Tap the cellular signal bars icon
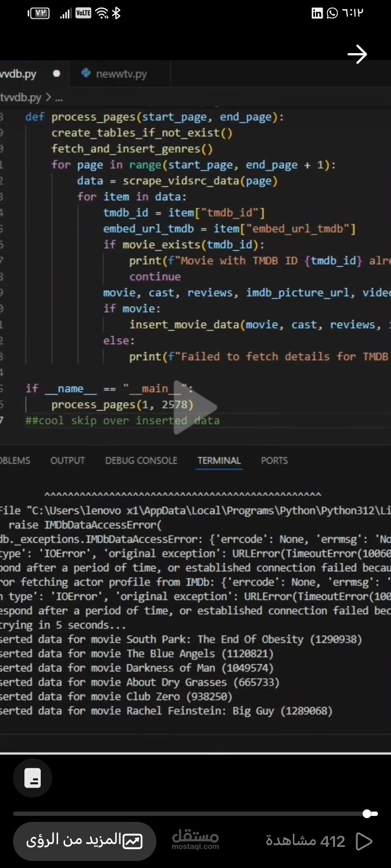391x868 pixels. 65,14
